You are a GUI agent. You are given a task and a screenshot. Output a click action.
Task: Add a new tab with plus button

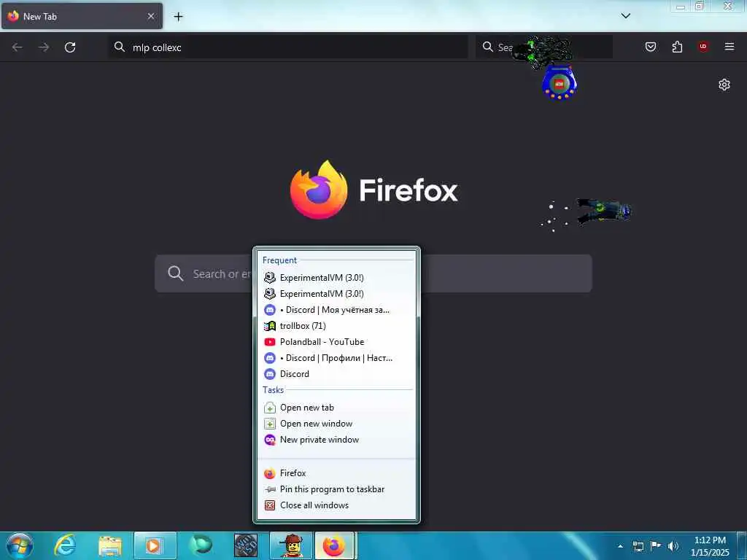178,17
